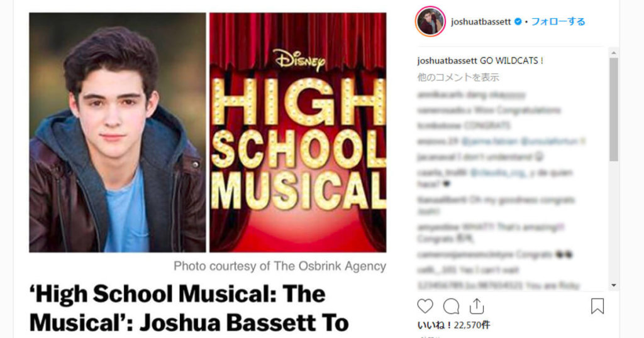
Task: Share the post using the share icon
Action: pos(477,306)
